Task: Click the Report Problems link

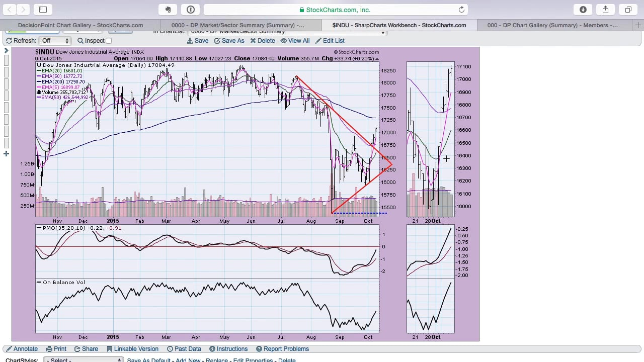Action: [283, 349]
